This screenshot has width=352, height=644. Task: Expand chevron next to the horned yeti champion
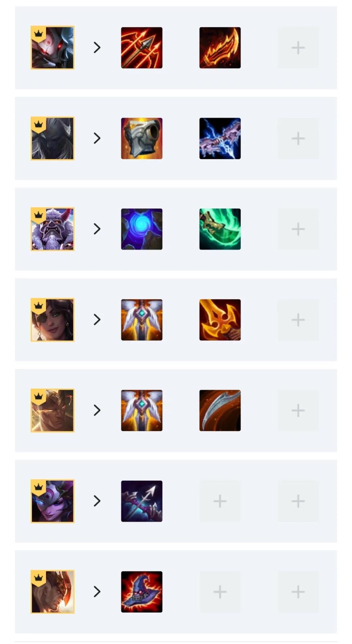(x=97, y=229)
